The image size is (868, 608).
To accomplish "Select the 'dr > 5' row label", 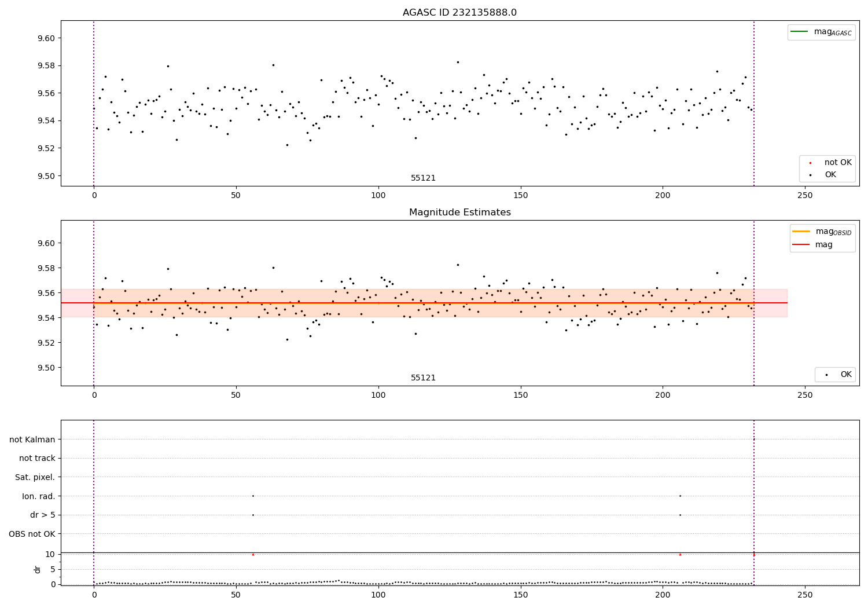I will pos(43,515).
